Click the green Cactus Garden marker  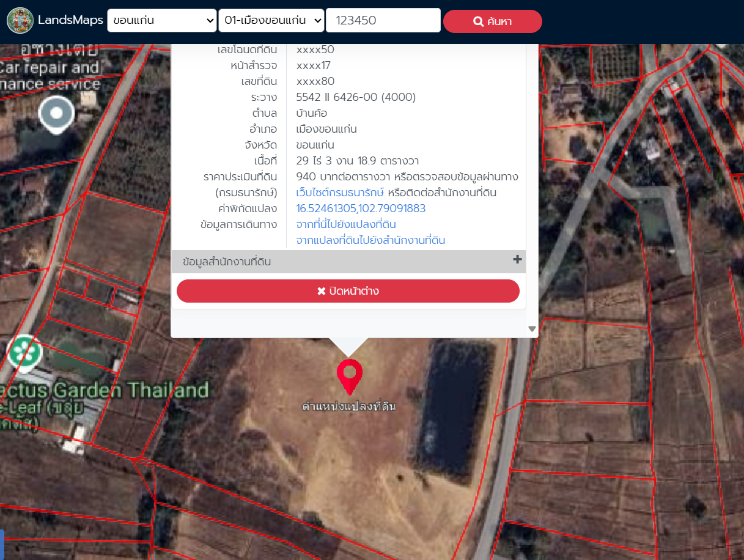(24, 352)
